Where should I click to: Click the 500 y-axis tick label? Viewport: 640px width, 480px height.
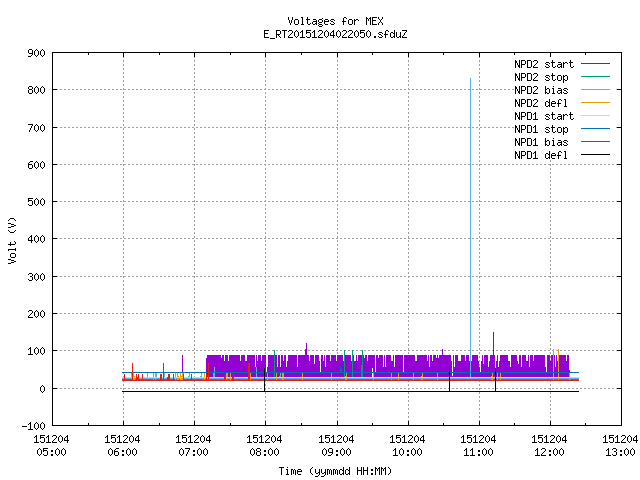(36, 202)
